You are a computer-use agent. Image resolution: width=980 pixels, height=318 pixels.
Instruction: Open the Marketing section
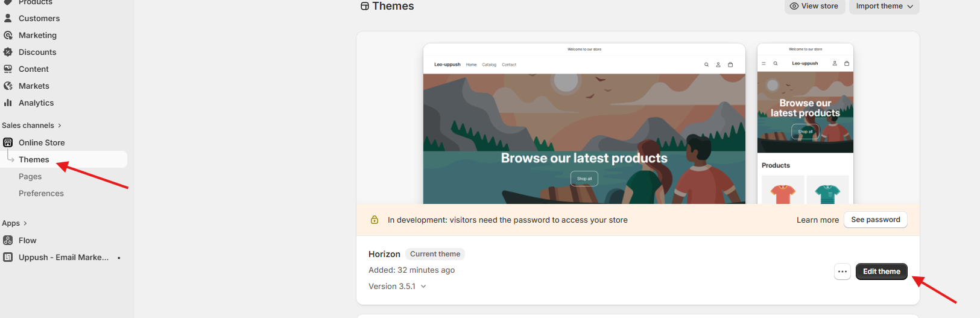[37, 35]
